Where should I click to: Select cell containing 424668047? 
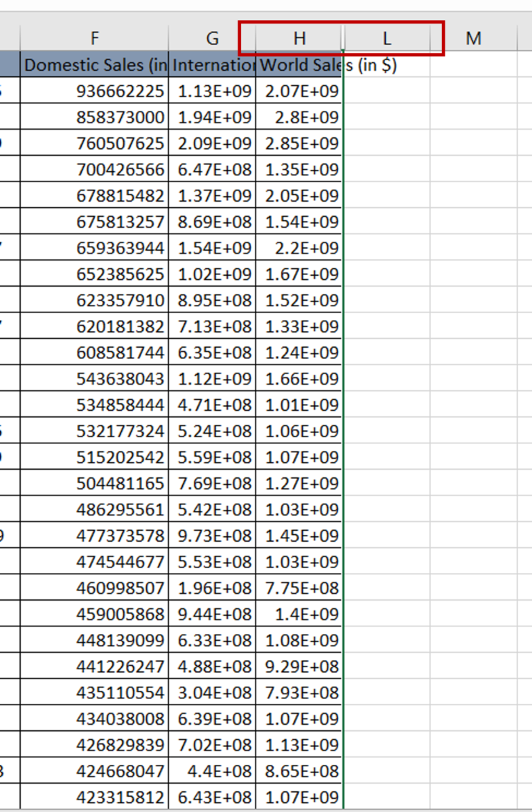pyautogui.click(x=94, y=770)
